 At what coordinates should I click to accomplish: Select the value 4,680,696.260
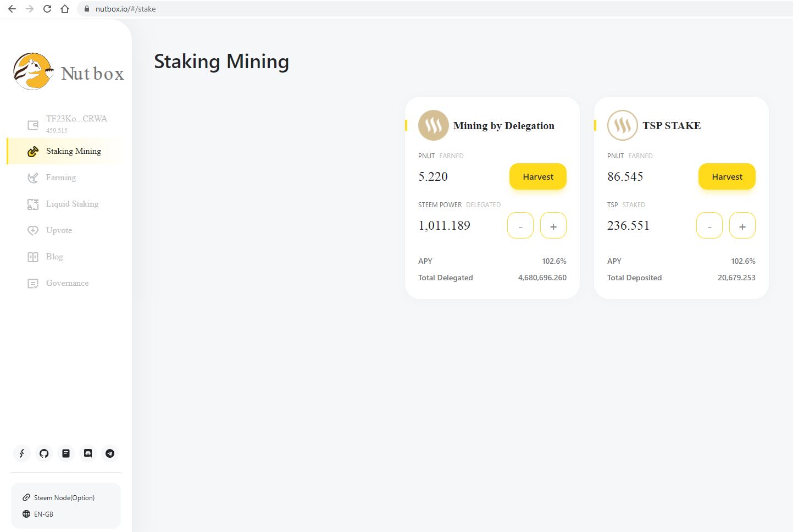click(542, 278)
